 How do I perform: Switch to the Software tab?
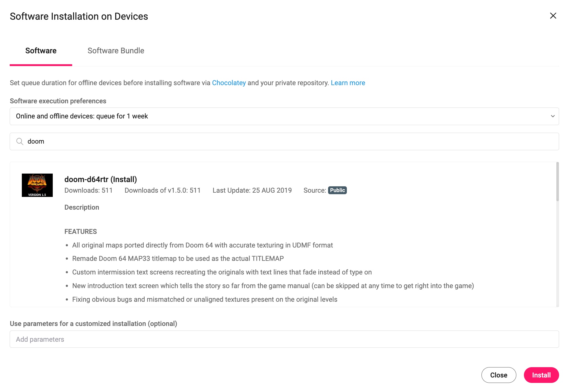click(x=41, y=51)
